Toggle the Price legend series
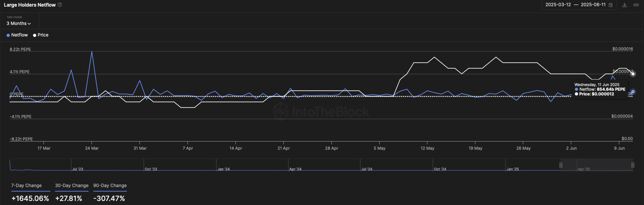 point(41,35)
